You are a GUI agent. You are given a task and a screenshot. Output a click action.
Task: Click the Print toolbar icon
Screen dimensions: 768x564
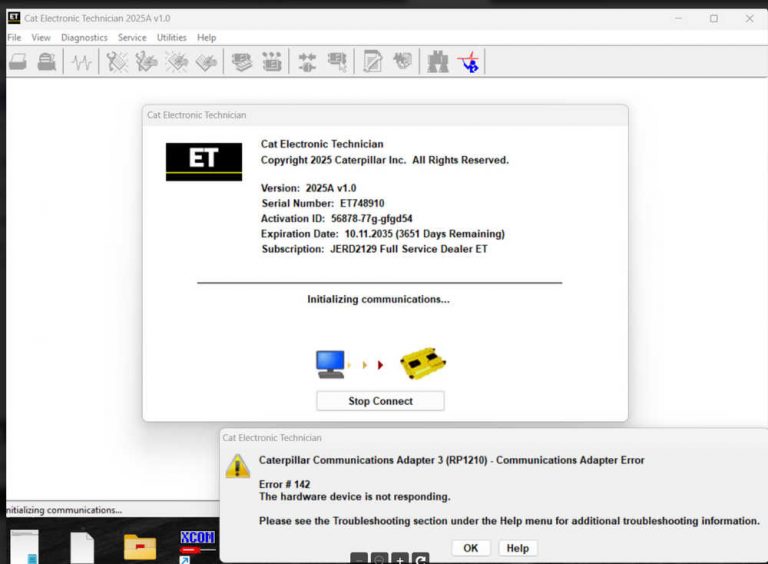click(47, 62)
